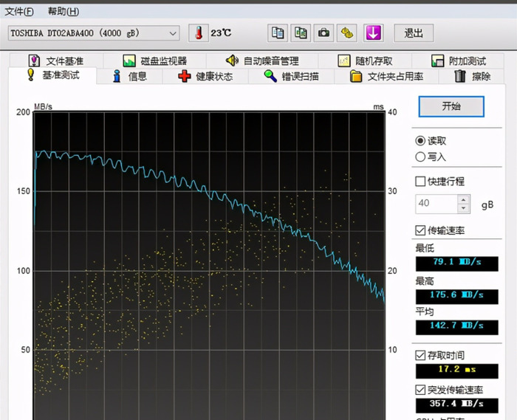
Task: Increase the short stroke gB spinner value
Action: (x=463, y=199)
